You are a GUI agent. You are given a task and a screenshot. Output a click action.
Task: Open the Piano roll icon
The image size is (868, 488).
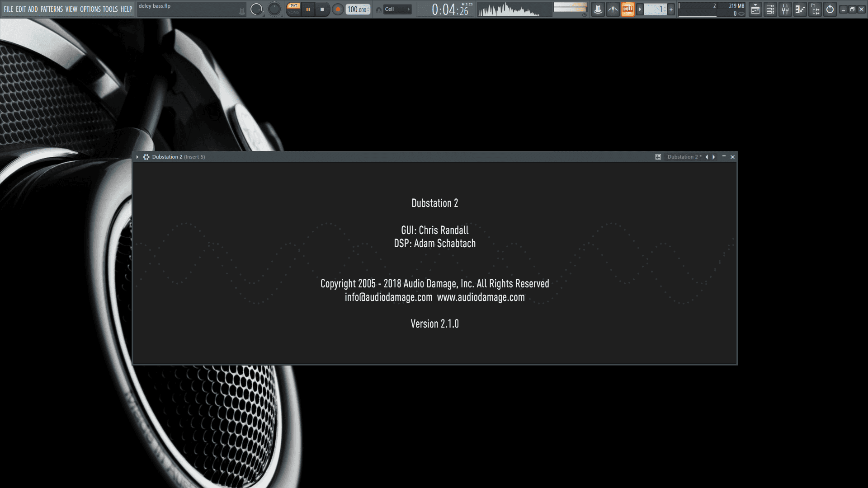point(800,9)
